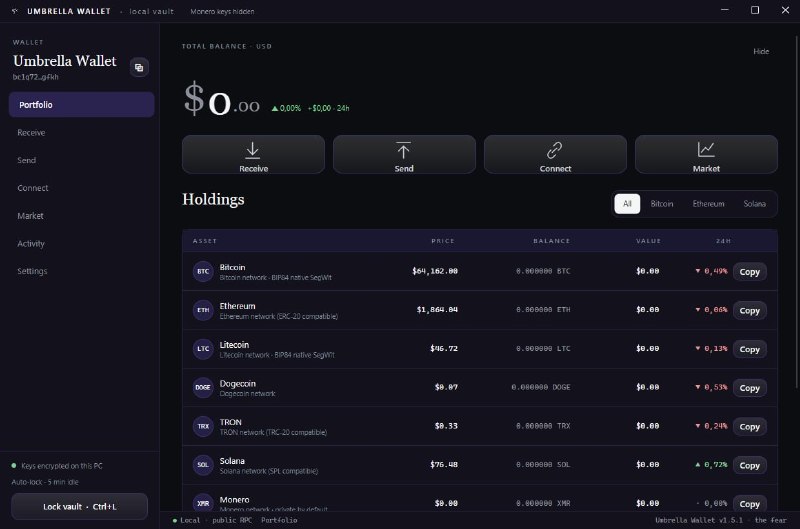Screen dimensions: 800x529
Task: Click the VALUE column header
Action: click(648, 241)
